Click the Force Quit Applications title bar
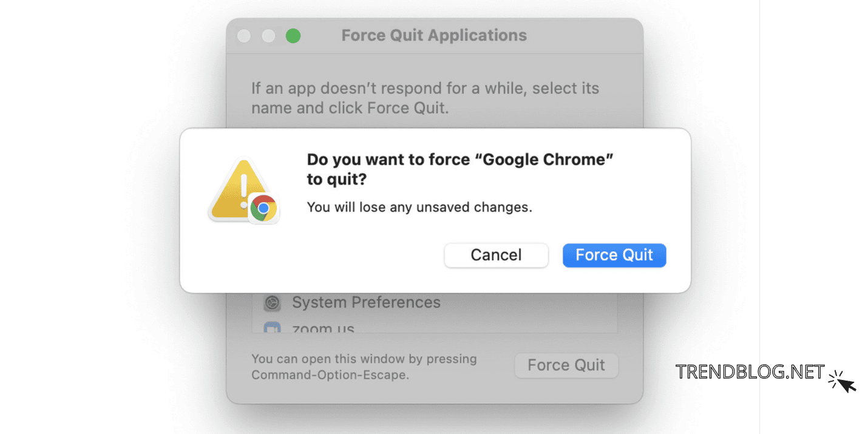The image size is (868, 434). point(434,35)
